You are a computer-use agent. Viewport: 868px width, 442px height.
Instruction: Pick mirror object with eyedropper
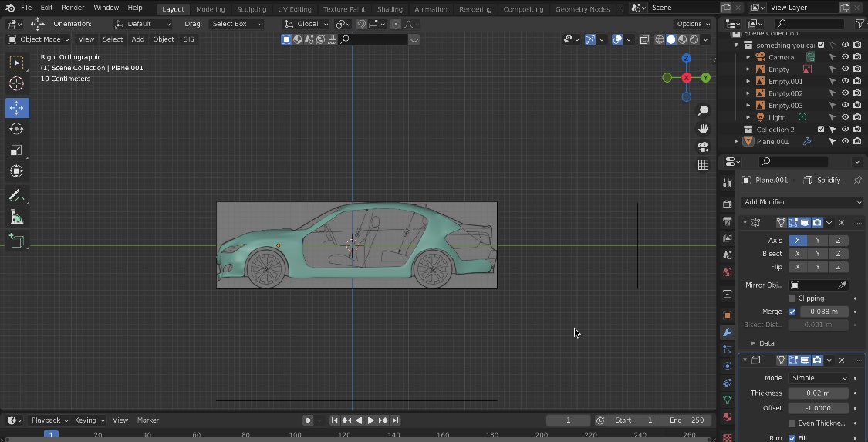tap(842, 285)
